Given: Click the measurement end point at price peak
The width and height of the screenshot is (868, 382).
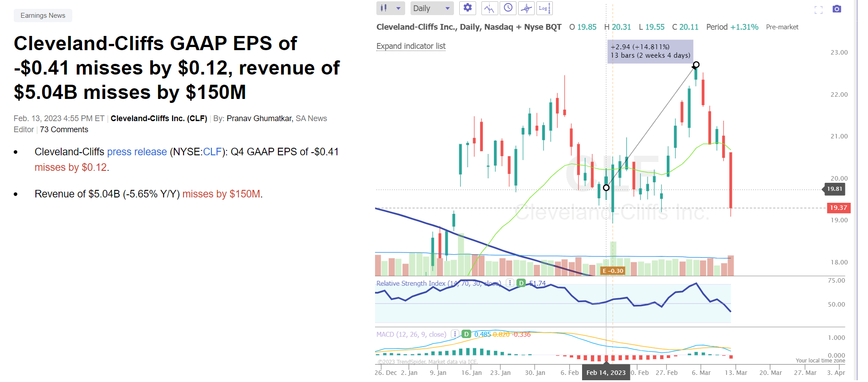Looking at the screenshot, I should click(x=696, y=65).
